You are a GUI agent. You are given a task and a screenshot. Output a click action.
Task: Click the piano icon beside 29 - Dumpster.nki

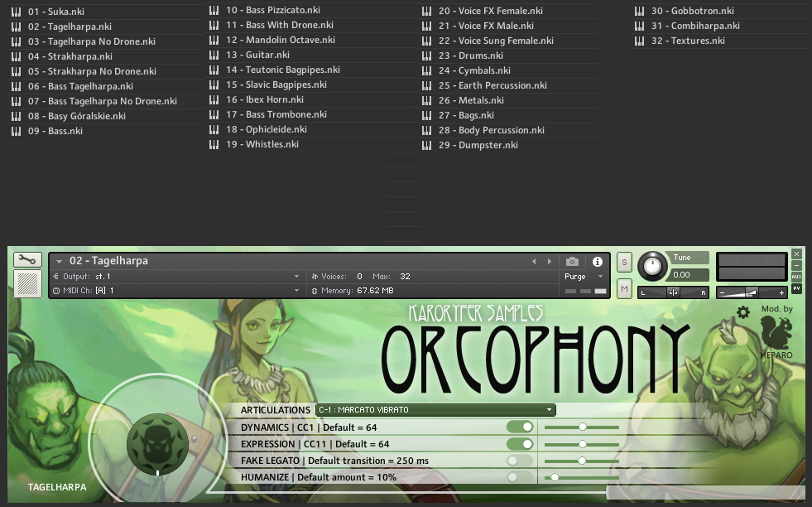tap(427, 145)
